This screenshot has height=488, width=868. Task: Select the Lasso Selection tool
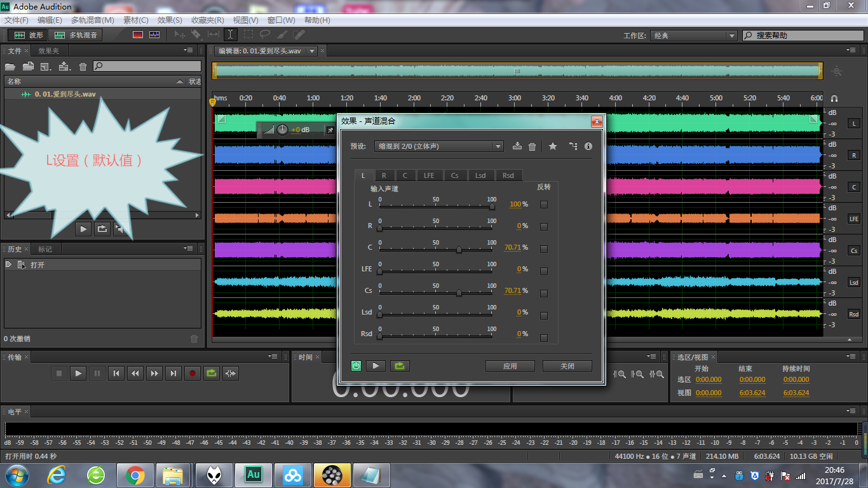pyautogui.click(x=264, y=35)
